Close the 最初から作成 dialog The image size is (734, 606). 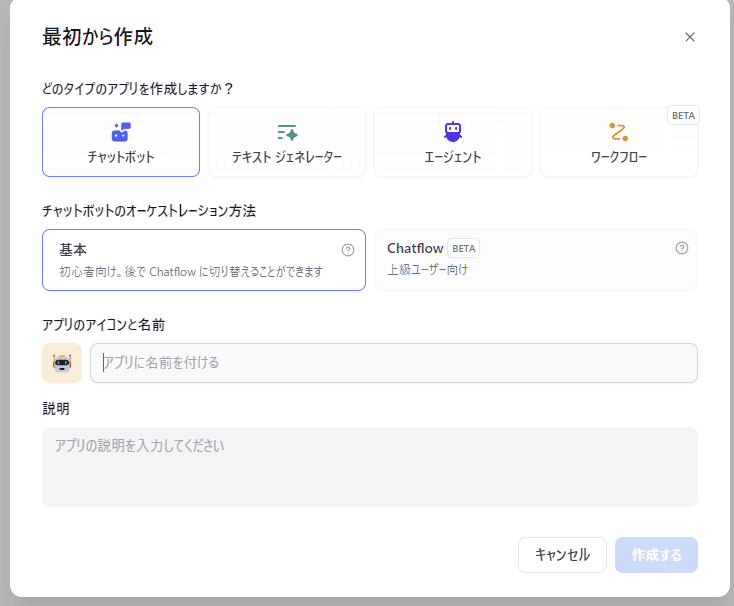pos(690,37)
